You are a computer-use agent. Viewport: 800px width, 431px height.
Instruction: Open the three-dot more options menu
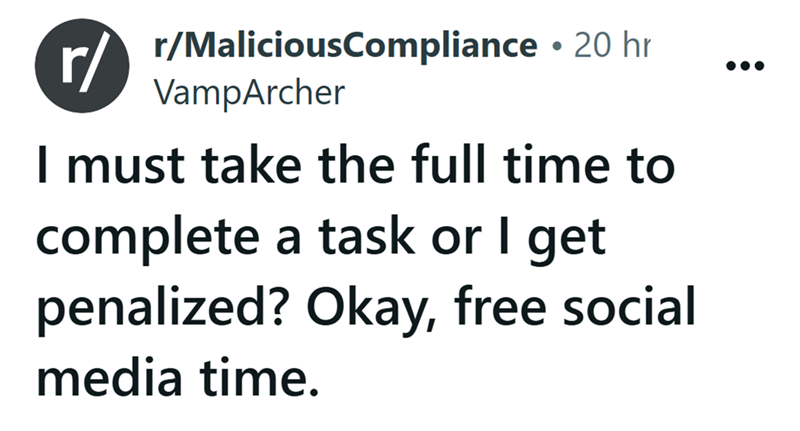(747, 67)
